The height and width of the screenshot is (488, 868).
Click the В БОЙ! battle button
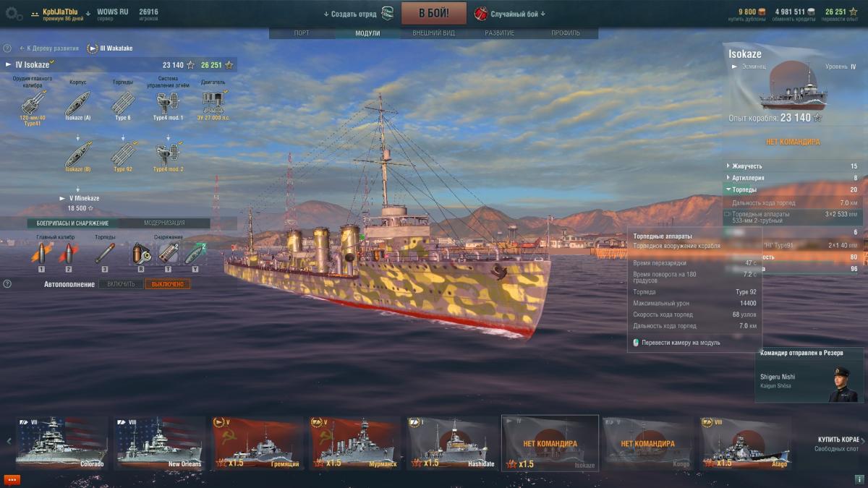pos(434,13)
